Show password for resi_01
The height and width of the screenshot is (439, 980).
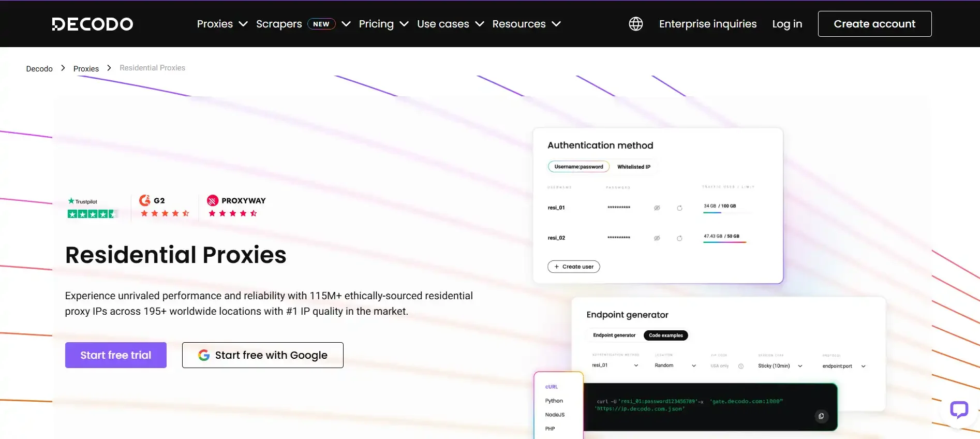(657, 208)
